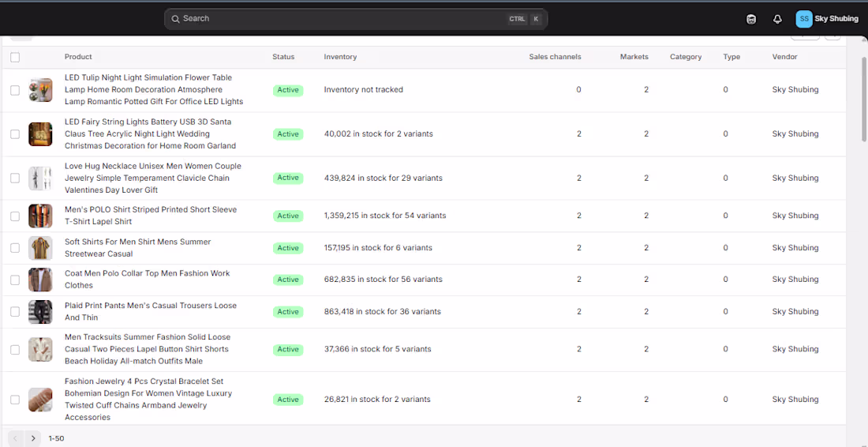Click "26,821 in stock for 2 variants"

point(377,400)
